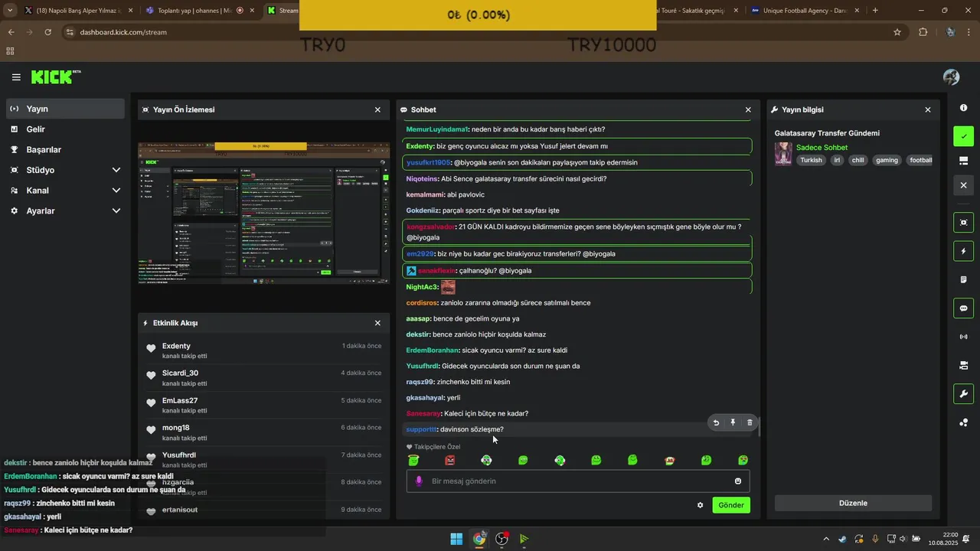Open Gelir in left navigation
This screenshot has width=980, height=551.
pyautogui.click(x=65, y=129)
